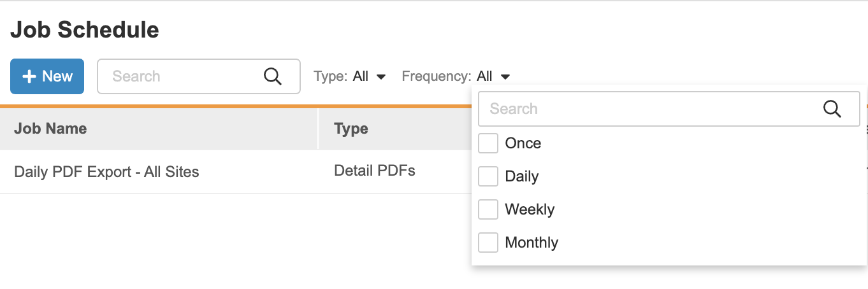The image size is (868, 289).
Task: Click the Detail PDFs type cell
Action: coord(375,171)
